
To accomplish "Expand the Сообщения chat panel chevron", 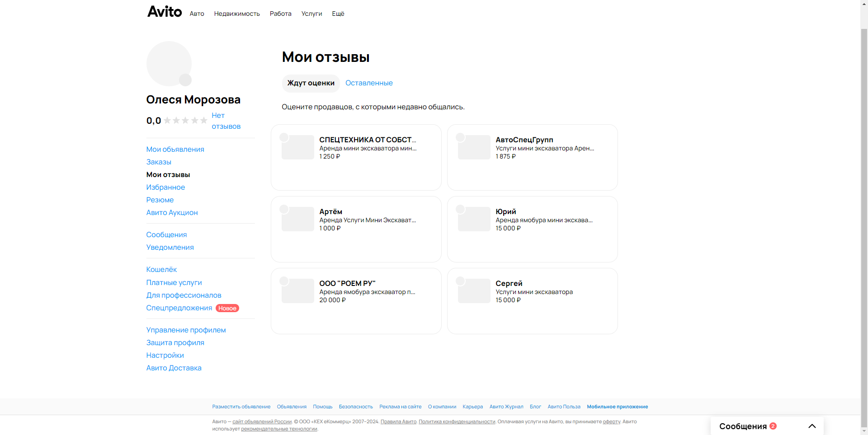I will [x=812, y=426].
